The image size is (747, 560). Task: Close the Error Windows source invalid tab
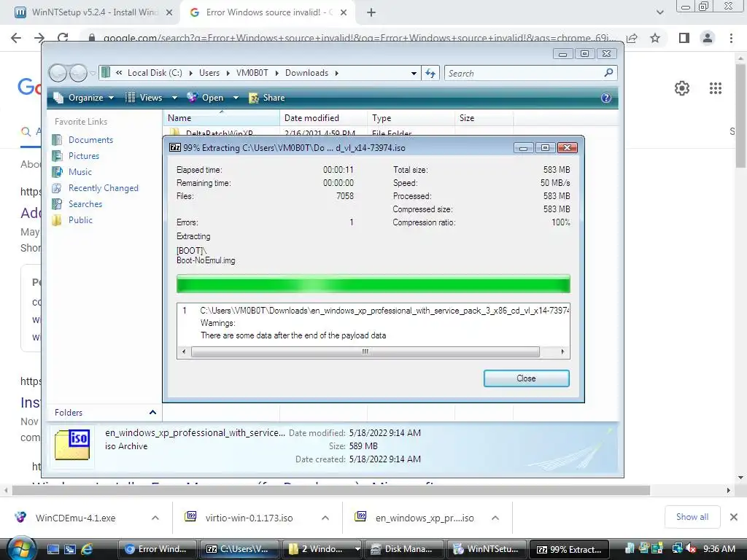pyautogui.click(x=344, y=13)
